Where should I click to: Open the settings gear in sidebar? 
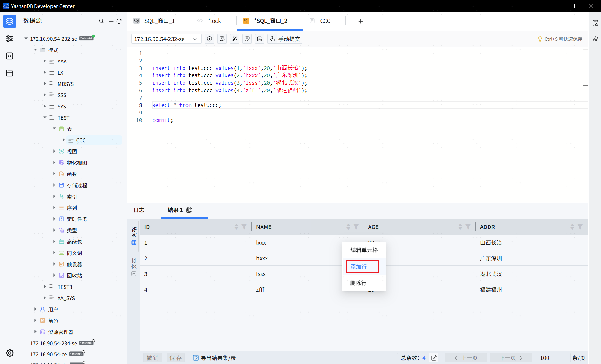pos(10,353)
